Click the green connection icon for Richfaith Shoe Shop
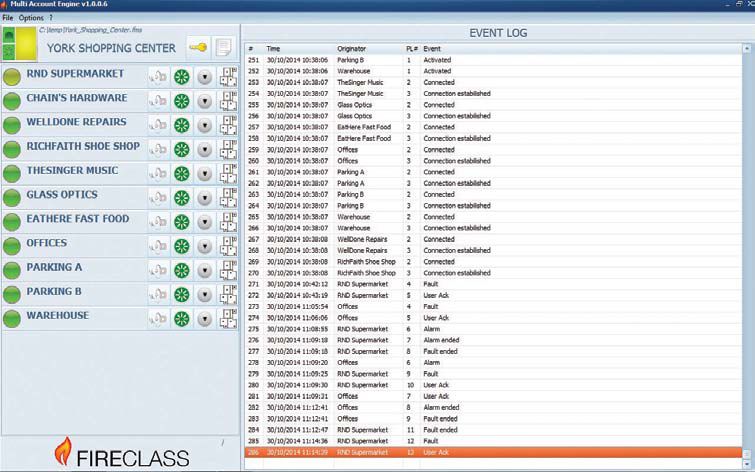The image size is (755, 472). coord(182,149)
